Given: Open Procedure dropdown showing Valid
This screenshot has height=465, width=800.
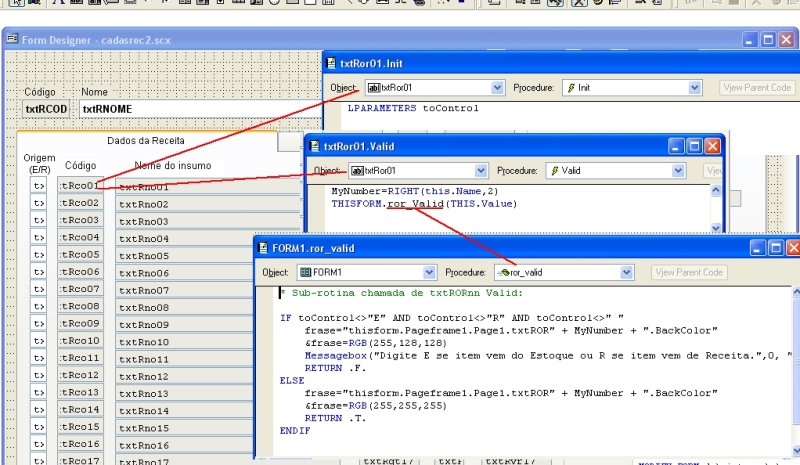Looking at the screenshot, I should (x=678, y=170).
